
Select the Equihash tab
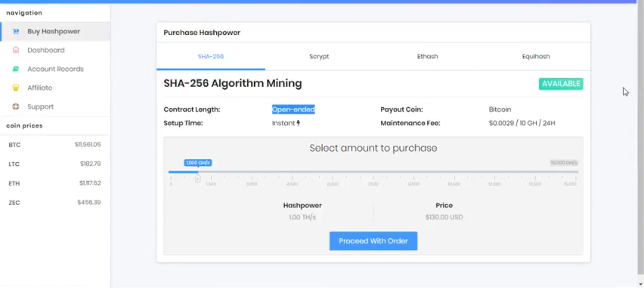click(x=536, y=57)
